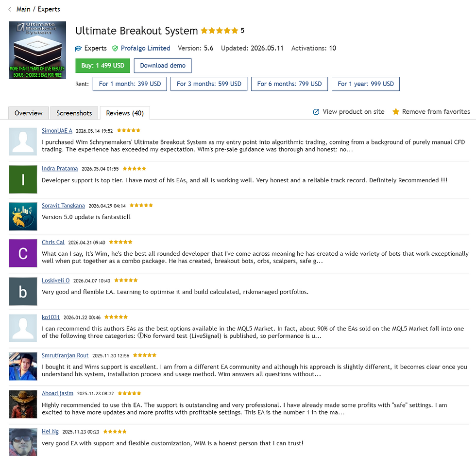Open the Ultimate Breakout System product image
476x456 pixels.
click(x=37, y=50)
